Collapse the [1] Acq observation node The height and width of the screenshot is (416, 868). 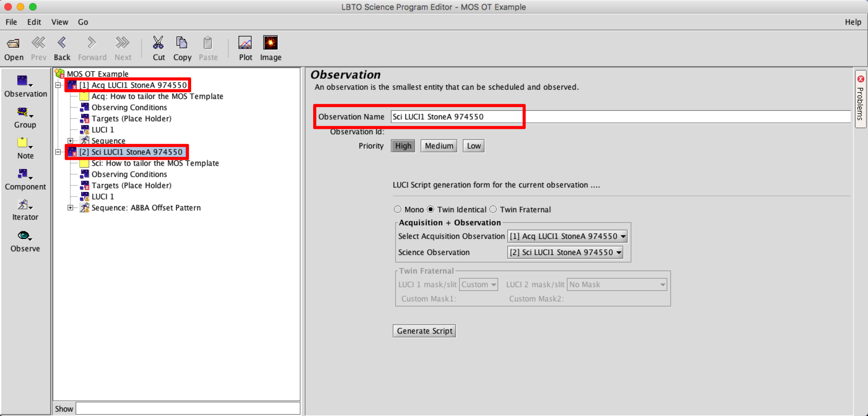[x=58, y=85]
